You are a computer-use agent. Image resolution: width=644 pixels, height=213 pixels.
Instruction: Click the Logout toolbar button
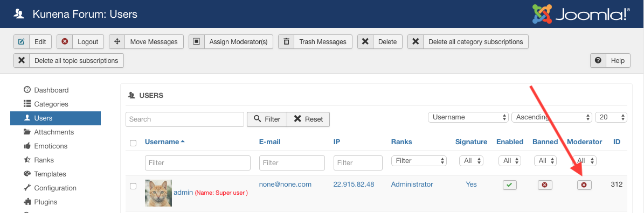(x=80, y=41)
